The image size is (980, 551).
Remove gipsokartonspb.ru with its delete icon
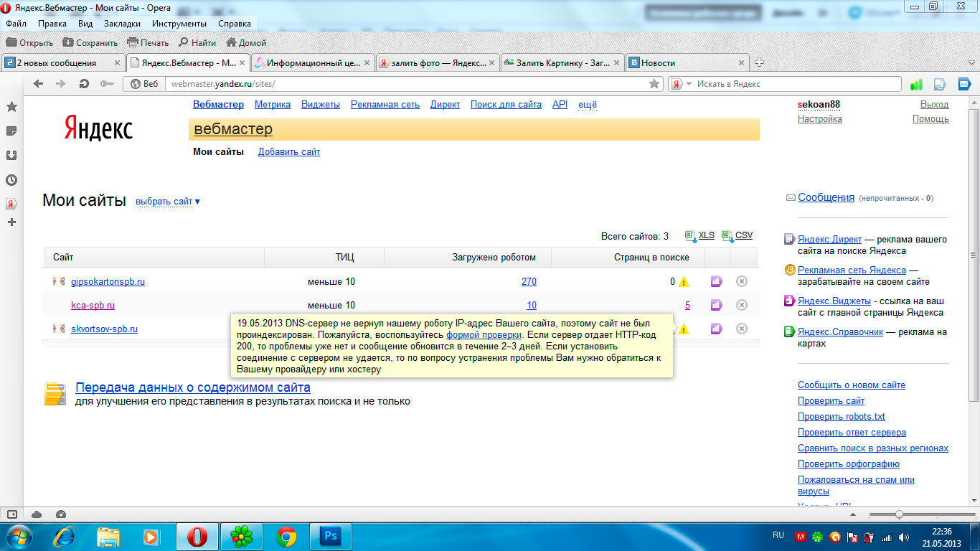click(742, 281)
